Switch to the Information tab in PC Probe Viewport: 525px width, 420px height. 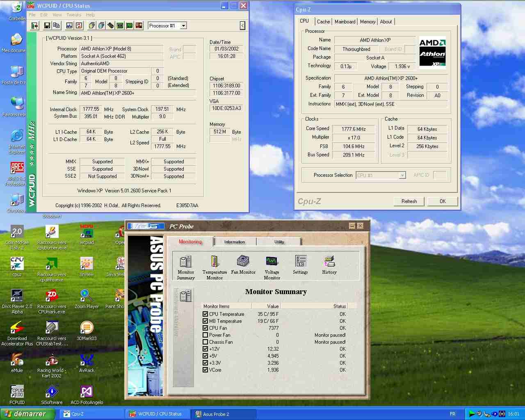235,242
